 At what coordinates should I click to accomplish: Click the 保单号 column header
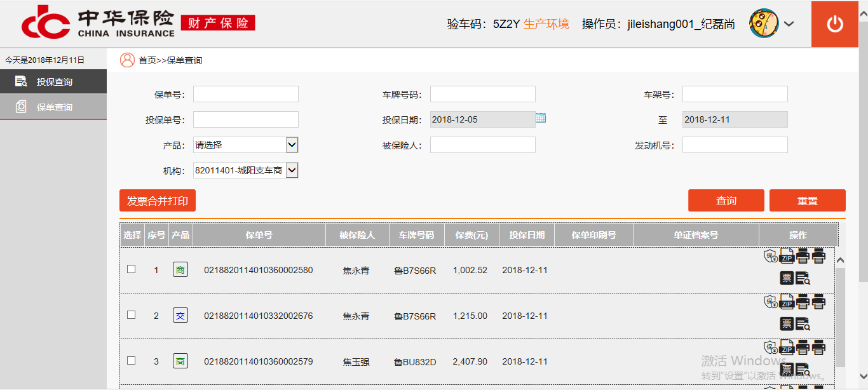click(259, 235)
